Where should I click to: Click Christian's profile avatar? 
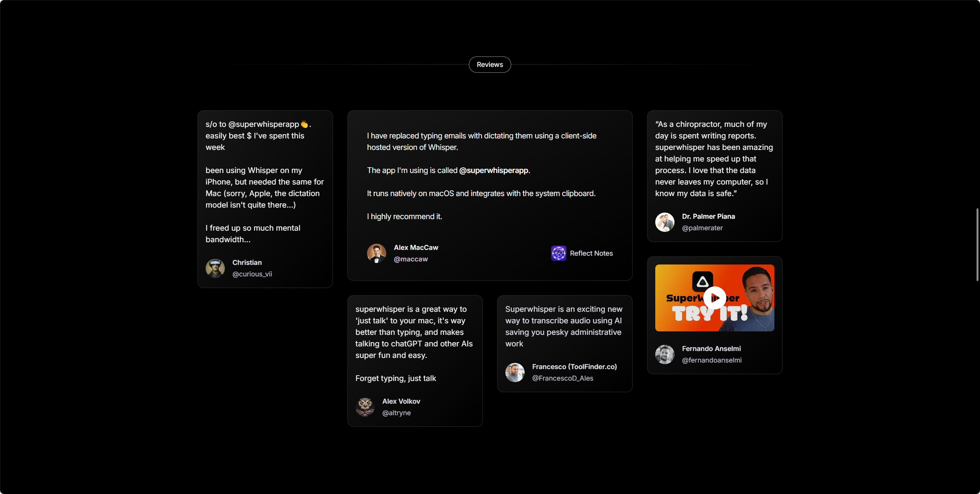click(215, 268)
